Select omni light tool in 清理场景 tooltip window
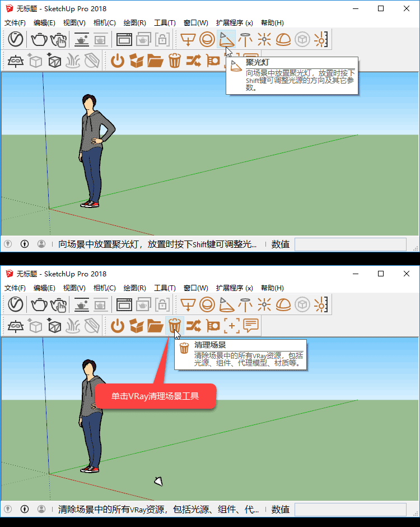This screenshot has width=420, height=527. click(x=264, y=304)
